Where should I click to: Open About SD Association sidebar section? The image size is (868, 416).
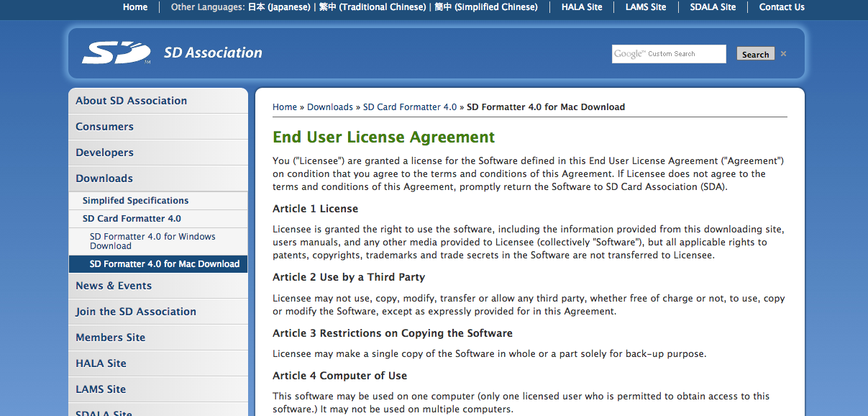click(x=131, y=101)
